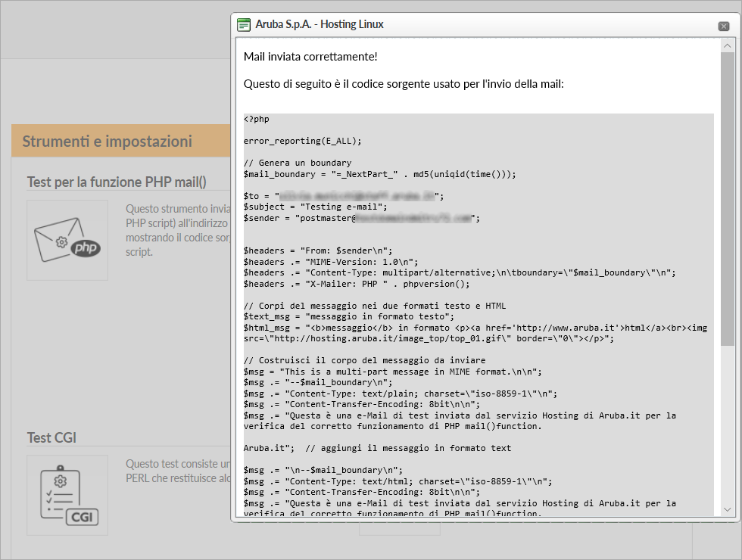The width and height of the screenshot is (742, 560).
Task: Click the "MIME-Version: 1.0" header line
Action: 331,262
